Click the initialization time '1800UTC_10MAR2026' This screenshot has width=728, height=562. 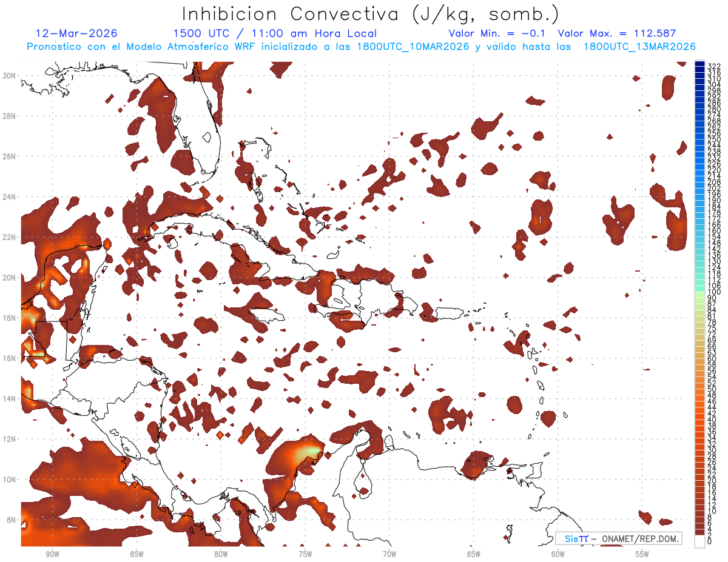coord(412,47)
